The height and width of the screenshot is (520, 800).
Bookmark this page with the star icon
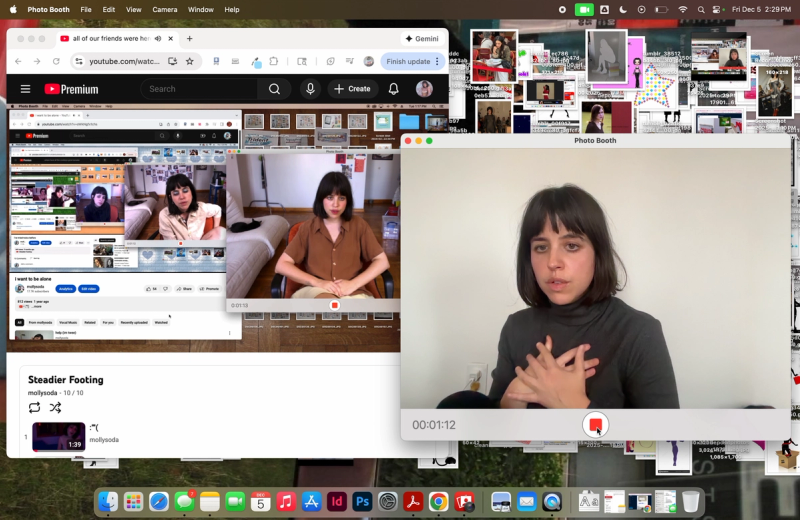point(190,61)
